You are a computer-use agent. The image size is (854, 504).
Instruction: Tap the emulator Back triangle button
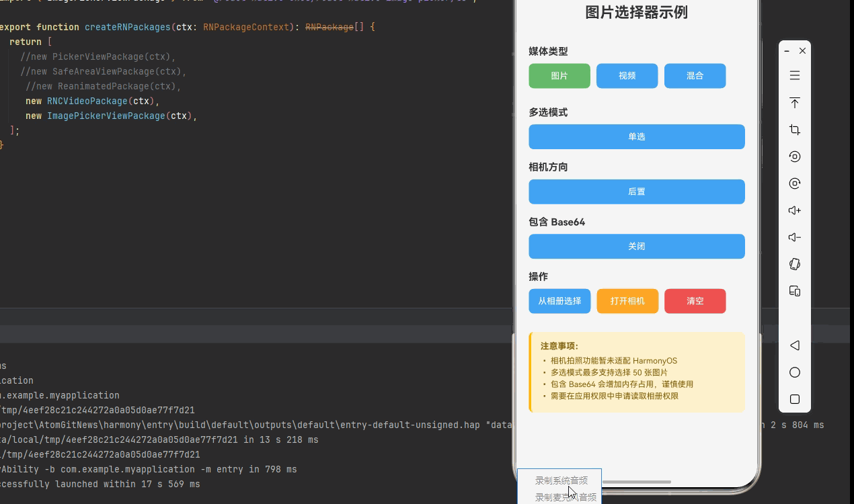point(794,345)
